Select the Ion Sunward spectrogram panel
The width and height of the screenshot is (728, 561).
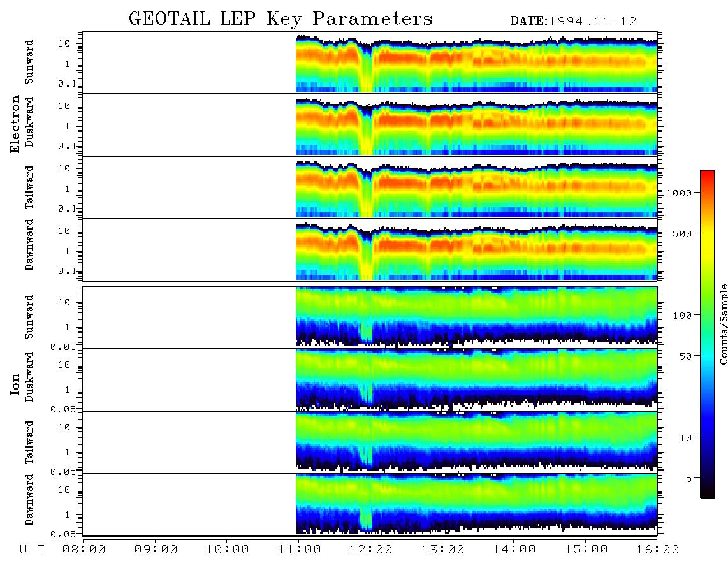coord(370,317)
